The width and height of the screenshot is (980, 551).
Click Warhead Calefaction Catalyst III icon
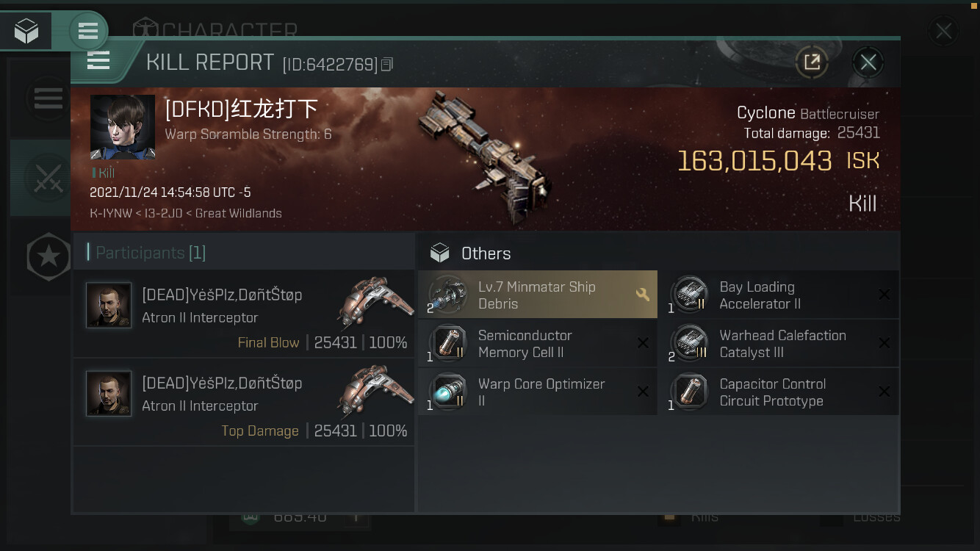pos(690,343)
